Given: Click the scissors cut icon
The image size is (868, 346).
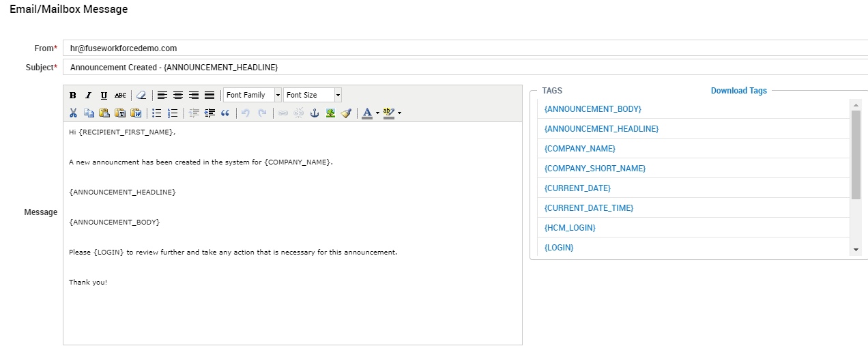Looking at the screenshot, I should (73, 113).
